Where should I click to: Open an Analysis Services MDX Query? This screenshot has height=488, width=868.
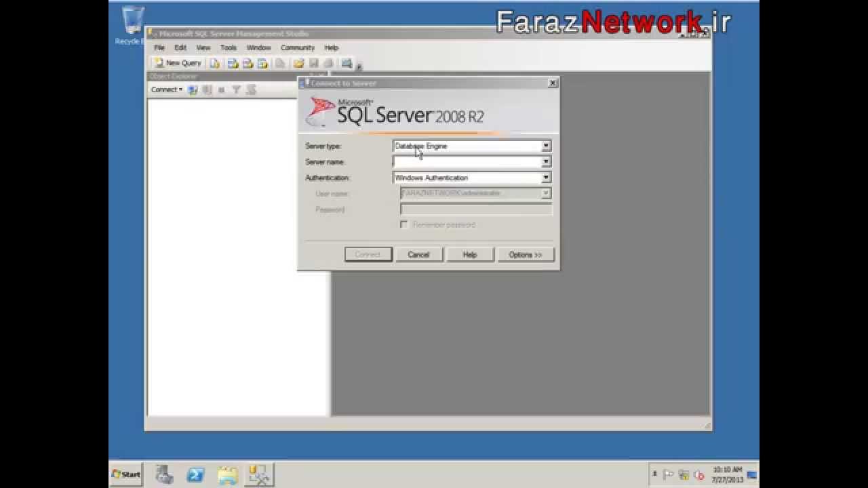(x=233, y=63)
